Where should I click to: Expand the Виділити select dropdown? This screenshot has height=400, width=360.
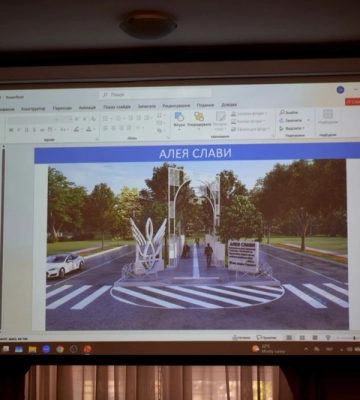293,128
